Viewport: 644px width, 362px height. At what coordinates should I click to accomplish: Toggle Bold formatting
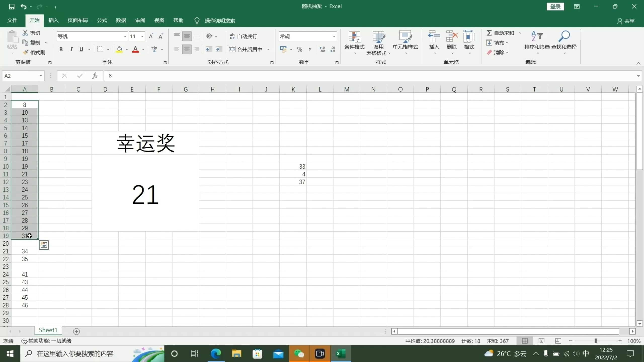click(61, 49)
